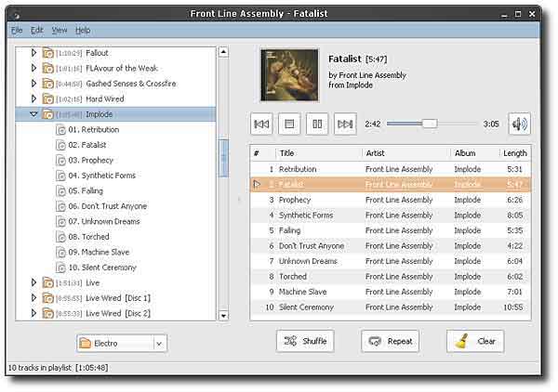This screenshot has width=558, height=392.
Task: Expand the Hard Wired album
Action: [x=34, y=98]
